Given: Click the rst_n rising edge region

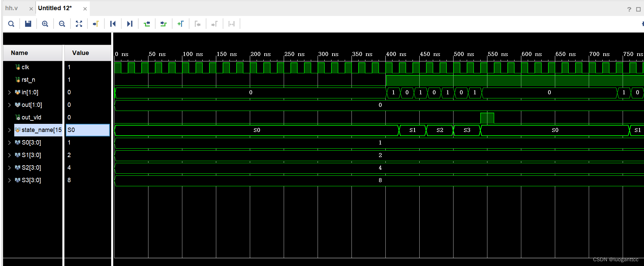Looking at the screenshot, I should point(386,80).
